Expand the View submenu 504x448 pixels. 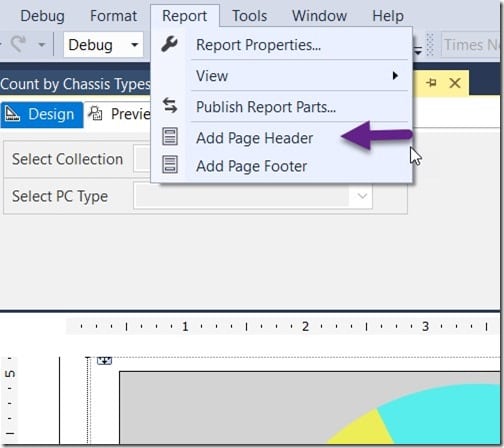(282, 76)
